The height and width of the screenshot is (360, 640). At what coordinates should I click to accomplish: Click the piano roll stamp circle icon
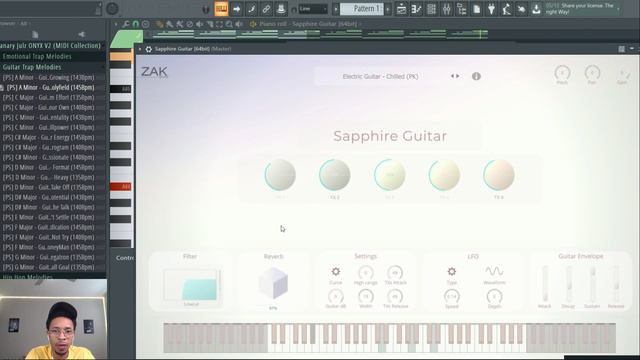(x=145, y=24)
